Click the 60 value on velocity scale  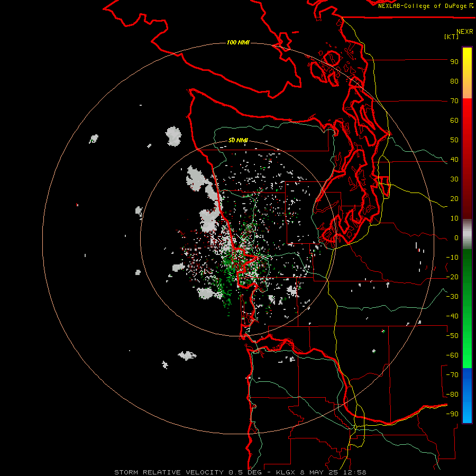coord(454,121)
